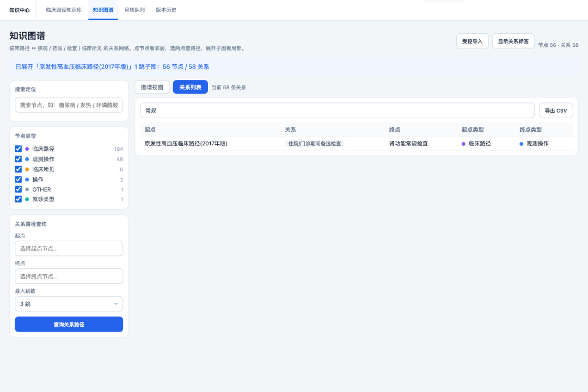Click the 终点 column header
Image resolution: width=588 pixels, height=392 pixels.
[395, 130]
